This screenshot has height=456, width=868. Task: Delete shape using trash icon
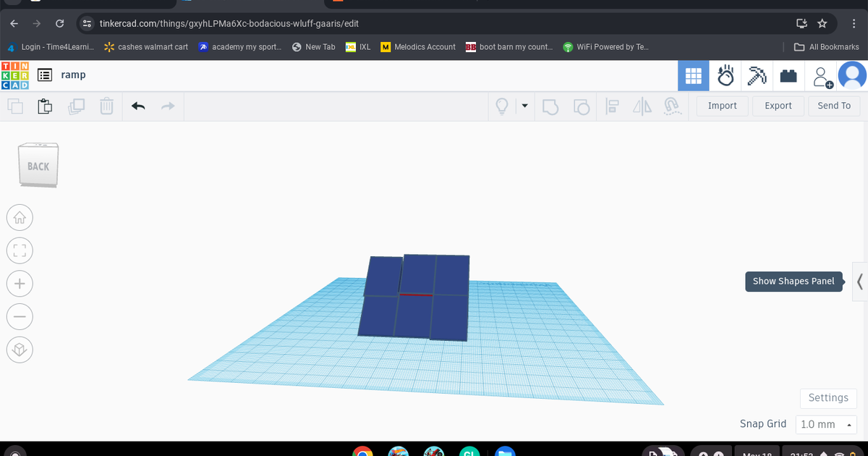[107, 106]
